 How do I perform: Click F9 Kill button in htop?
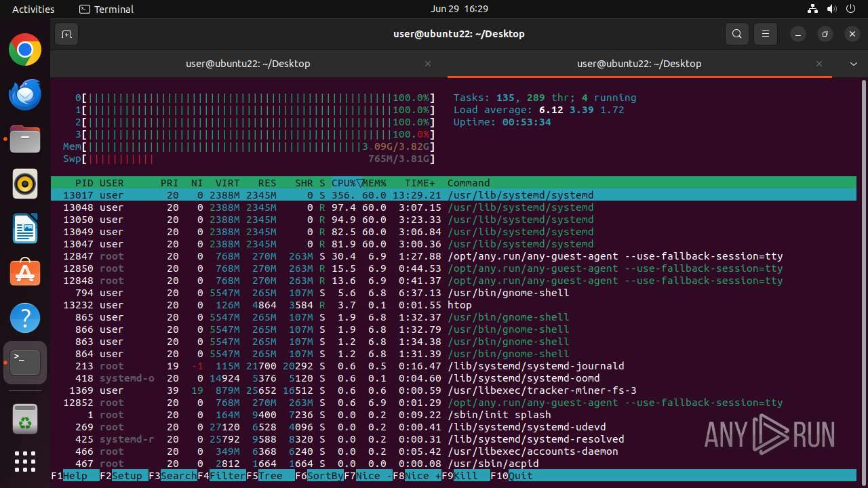coord(466,476)
